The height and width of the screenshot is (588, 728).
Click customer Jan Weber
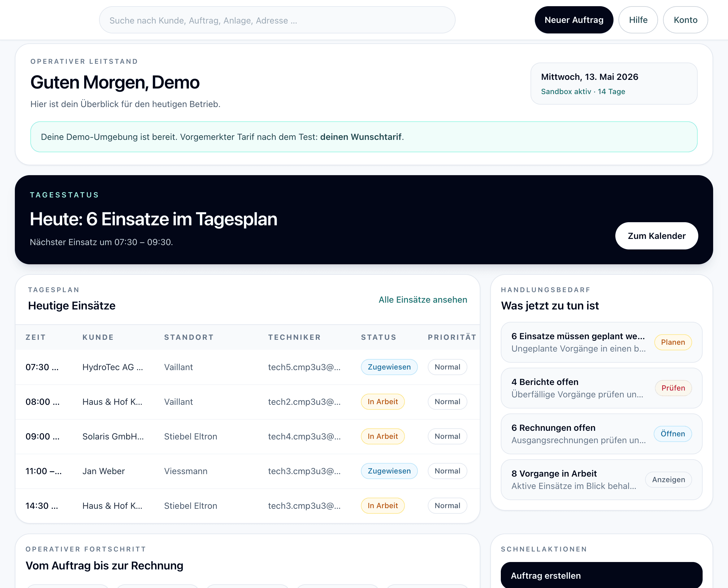103,471
